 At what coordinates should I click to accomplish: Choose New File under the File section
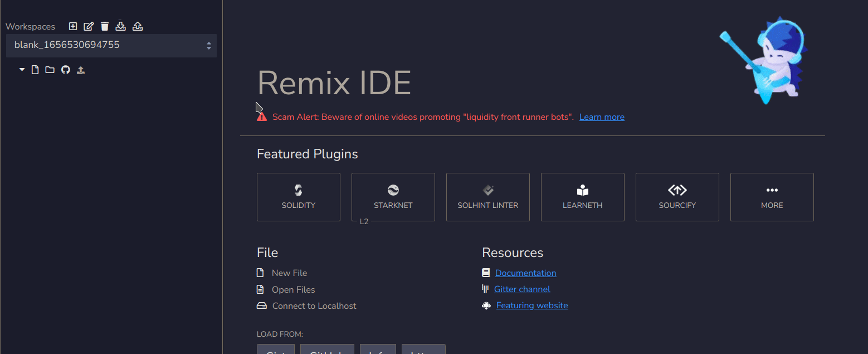coord(289,273)
